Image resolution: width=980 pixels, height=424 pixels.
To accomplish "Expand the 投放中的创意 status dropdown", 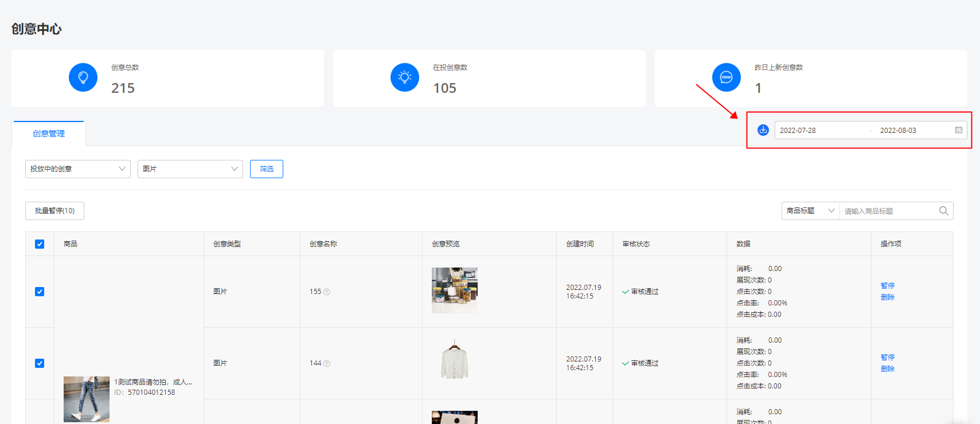I will click(x=78, y=169).
